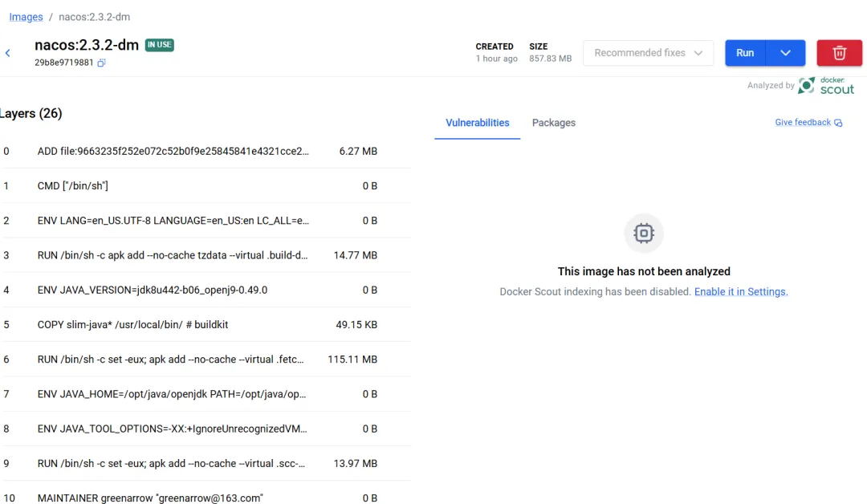The image size is (867, 504).
Task: Select layer 1 CMD ["/bin/sh"]
Action: [206, 185]
